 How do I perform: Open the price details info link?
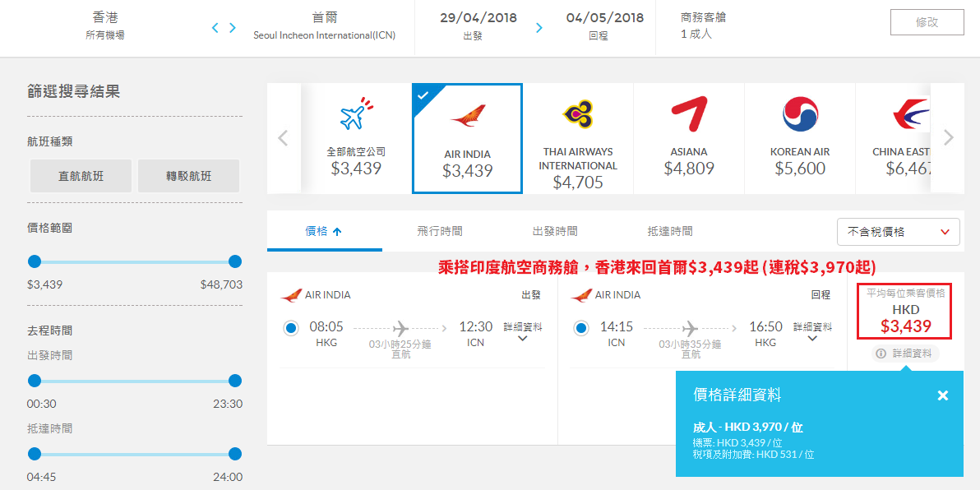[x=905, y=354]
